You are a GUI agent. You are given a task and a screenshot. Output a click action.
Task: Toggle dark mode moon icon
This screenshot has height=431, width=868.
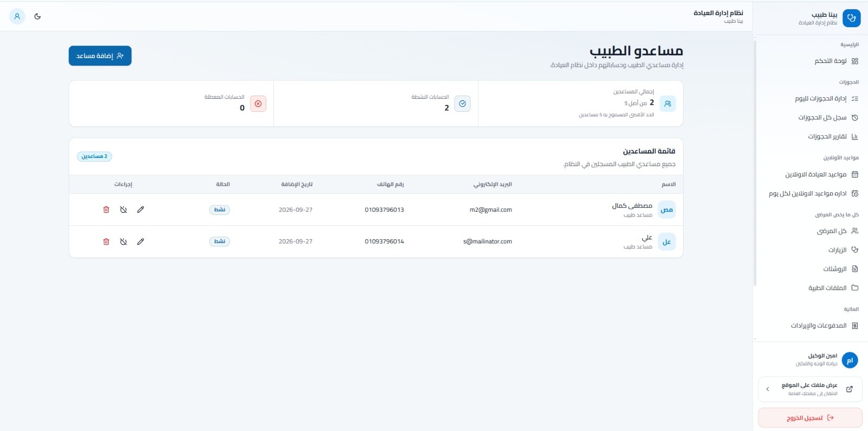coord(37,16)
